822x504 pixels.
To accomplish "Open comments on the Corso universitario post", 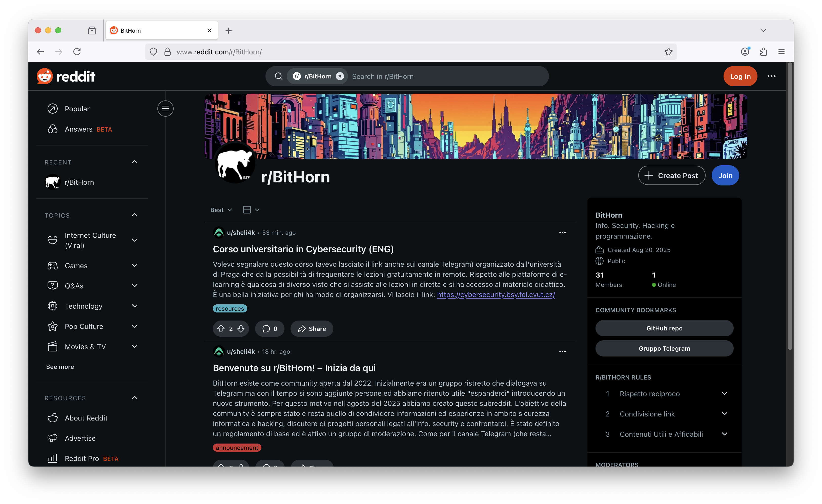I will click(x=270, y=329).
